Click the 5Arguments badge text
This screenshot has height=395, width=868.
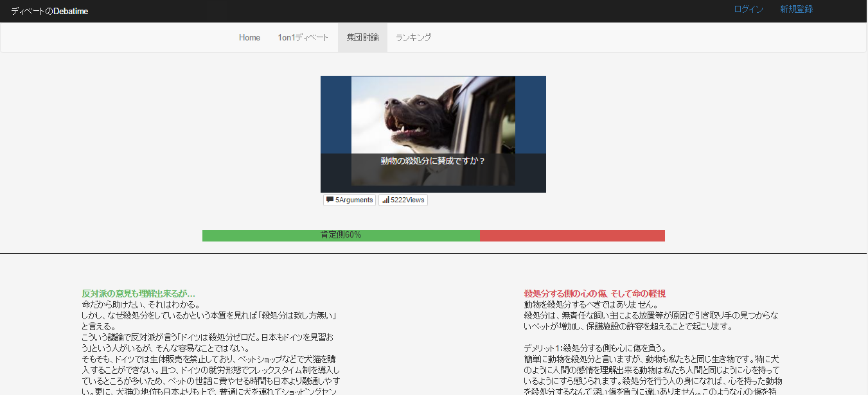point(354,200)
